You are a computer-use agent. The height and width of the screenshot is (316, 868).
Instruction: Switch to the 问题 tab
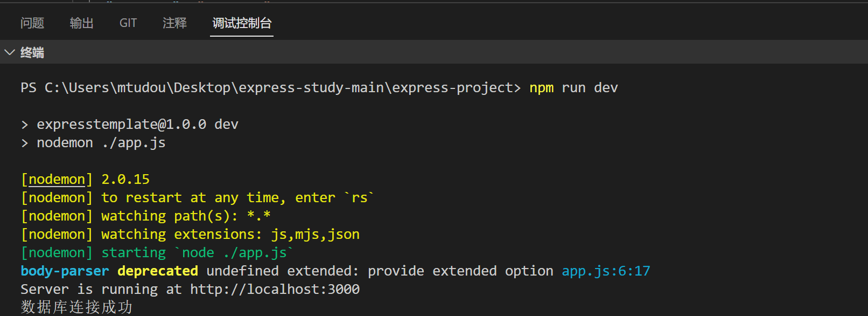pos(32,23)
